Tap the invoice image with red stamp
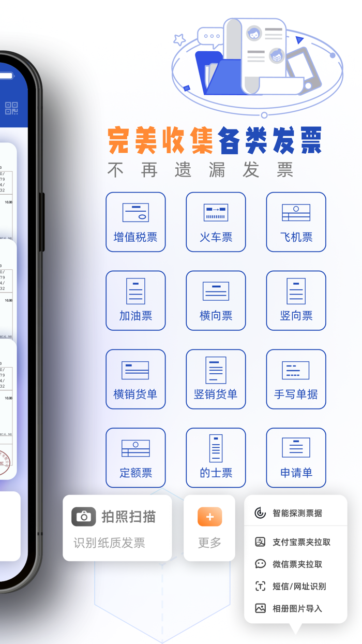 7,409
